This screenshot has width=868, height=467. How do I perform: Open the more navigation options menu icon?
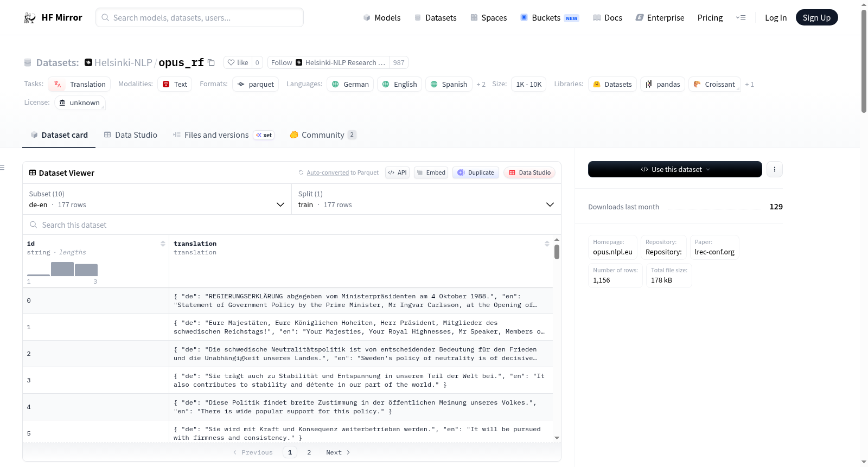pos(741,18)
